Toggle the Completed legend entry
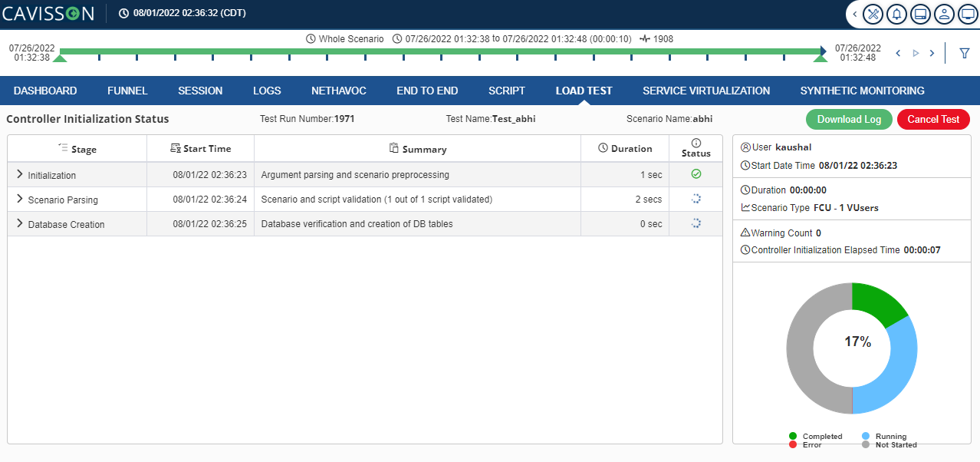 [816, 437]
